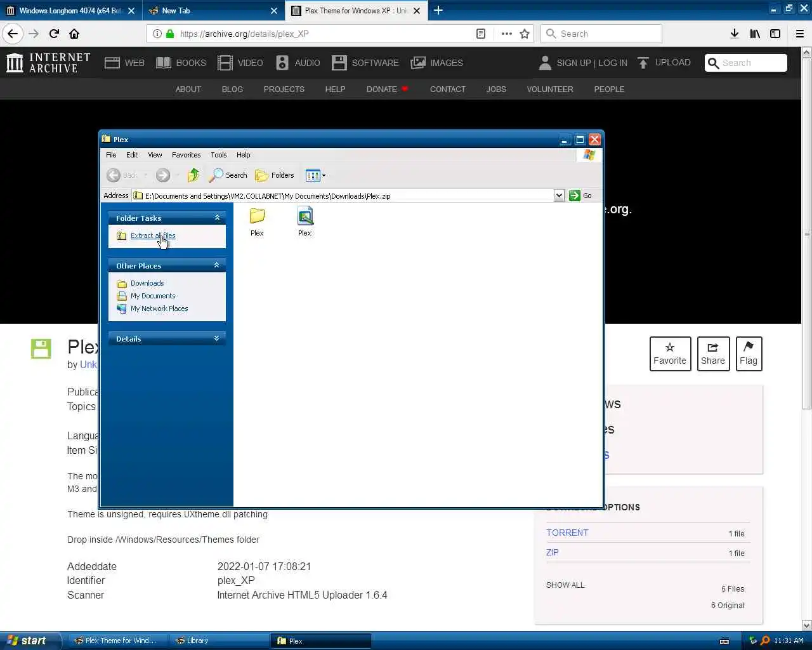Click the Internet Archive search box

click(746, 63)
